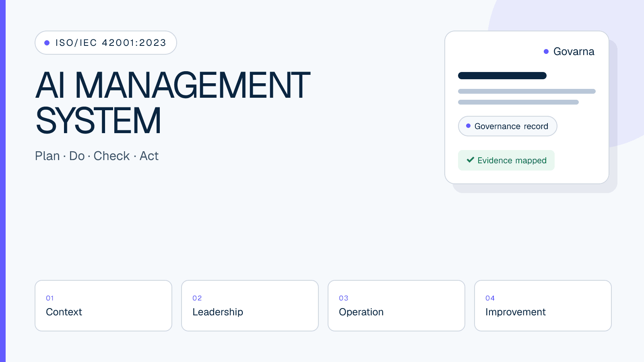Click the purple dot before Govarna
Viewport: 644px width, 362px height.
tap(546, 51)
